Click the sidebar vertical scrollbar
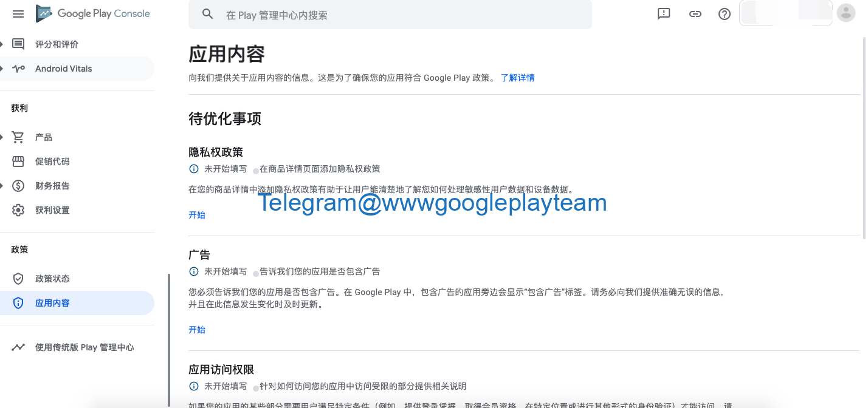The width and height of the screenshot is (868, 408). point(169,341)
